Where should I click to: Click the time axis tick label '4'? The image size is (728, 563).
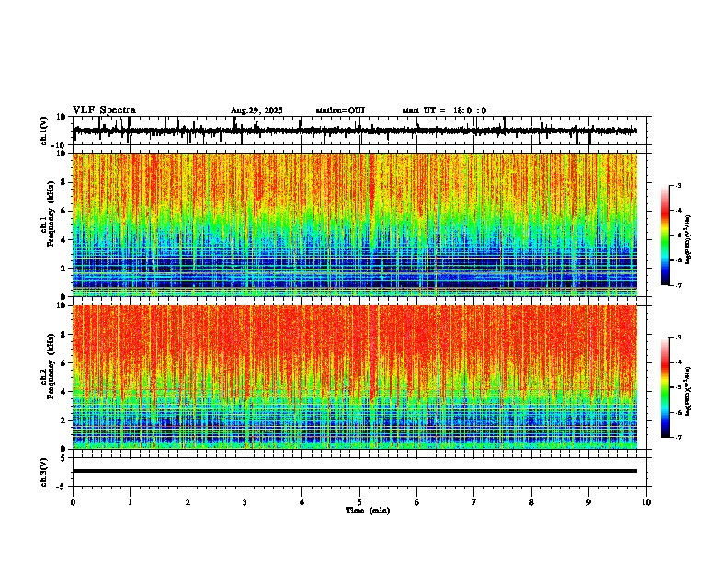(301, 502)
